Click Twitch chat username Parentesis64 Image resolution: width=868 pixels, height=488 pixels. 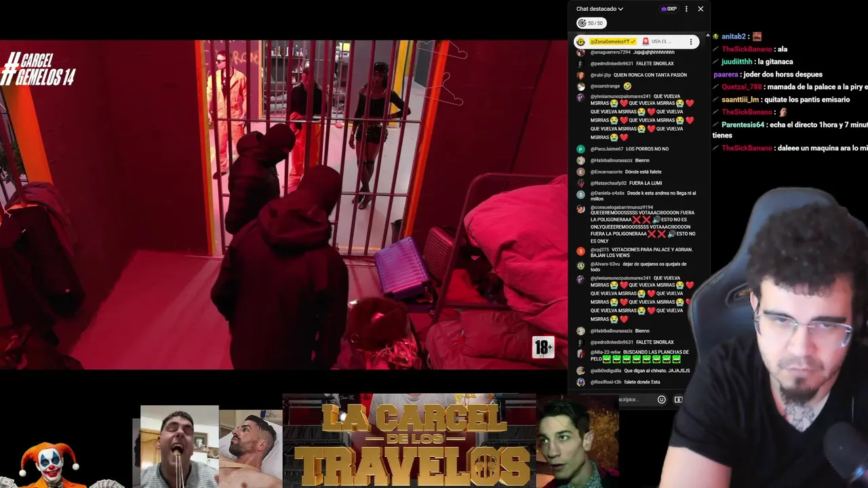point(743,125)
